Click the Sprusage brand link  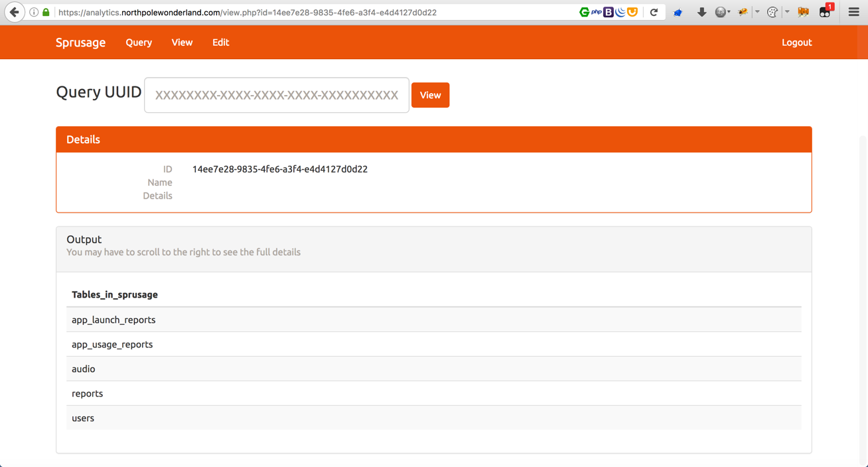click(80, 43)
